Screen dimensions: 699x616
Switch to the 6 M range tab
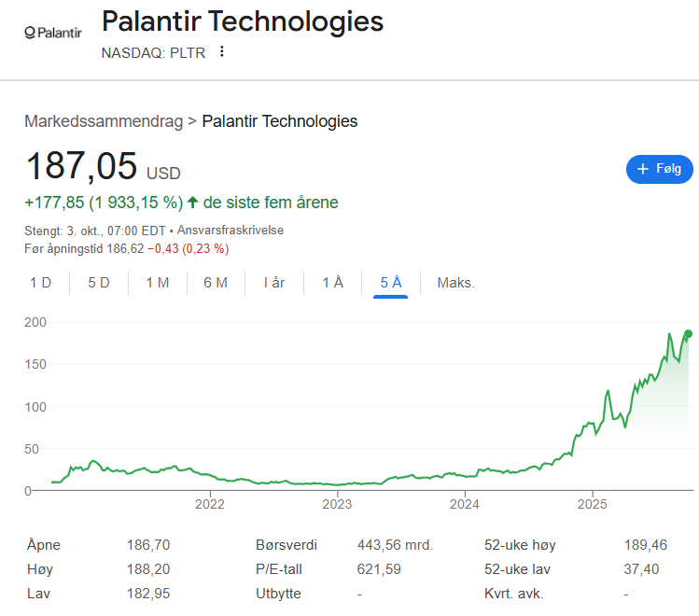tap(216, 283)
